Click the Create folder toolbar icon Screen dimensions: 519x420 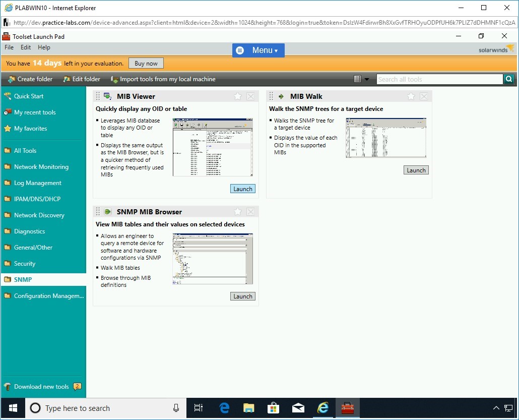(x=11, y=79)
